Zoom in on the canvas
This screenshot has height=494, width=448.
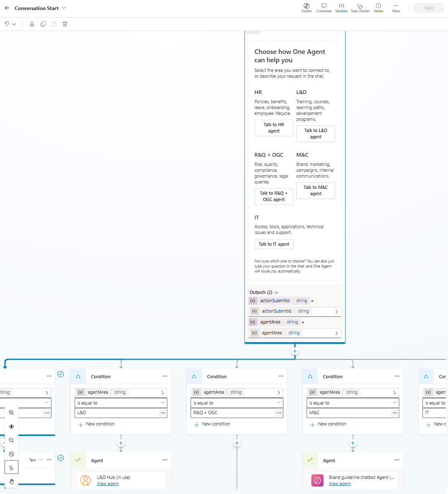pyautogui.click(x=11, y=412)
